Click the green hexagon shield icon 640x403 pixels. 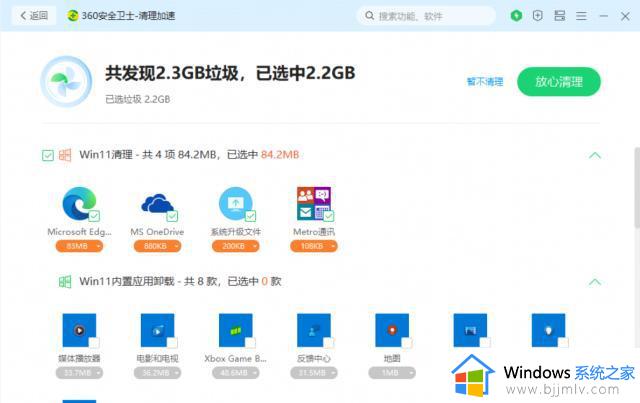[516, 16]
